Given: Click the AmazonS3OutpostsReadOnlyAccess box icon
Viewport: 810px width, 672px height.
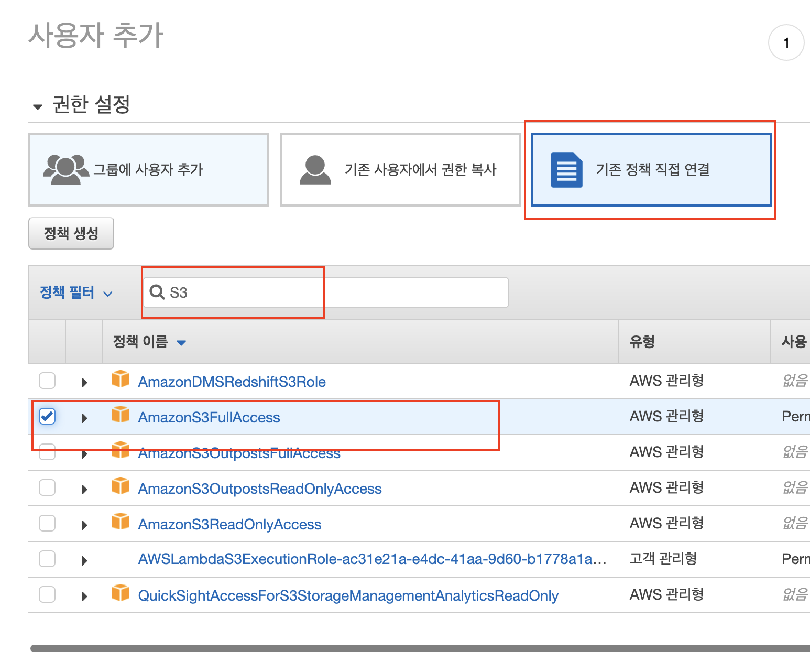Looking at the screenshot, I should (121, 485).
